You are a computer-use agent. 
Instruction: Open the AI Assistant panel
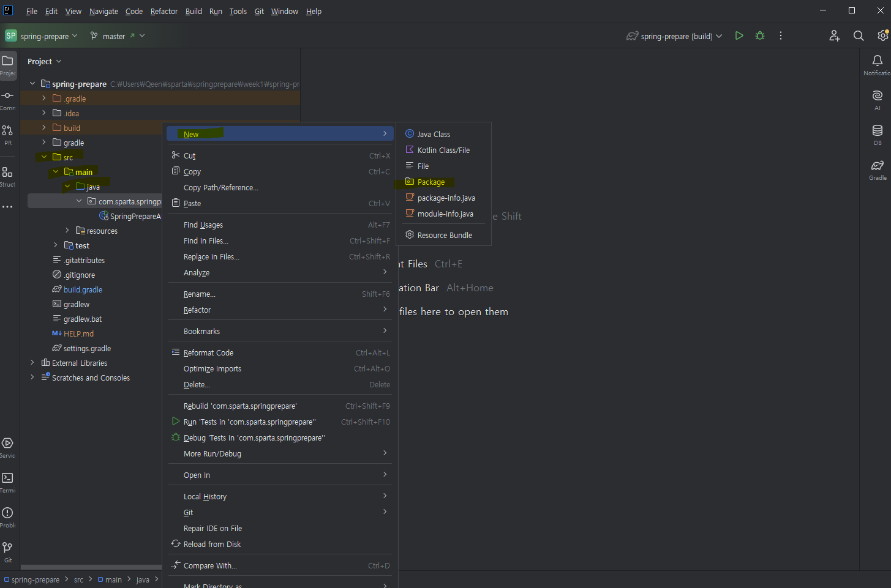click(878, 95)
